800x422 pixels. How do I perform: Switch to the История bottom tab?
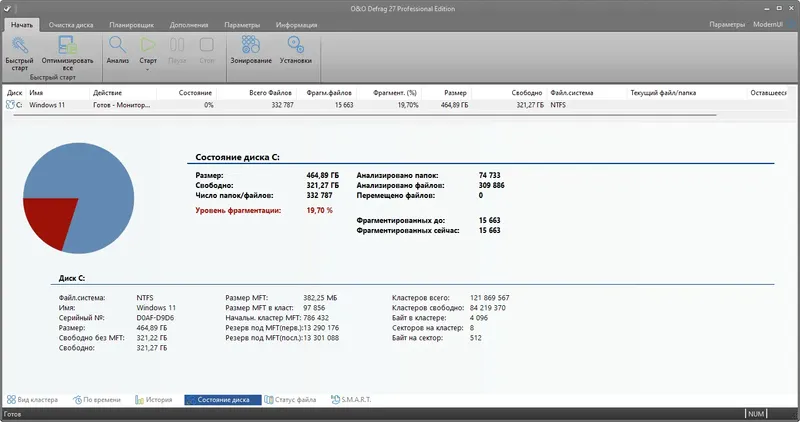click(x=154, y=400)
